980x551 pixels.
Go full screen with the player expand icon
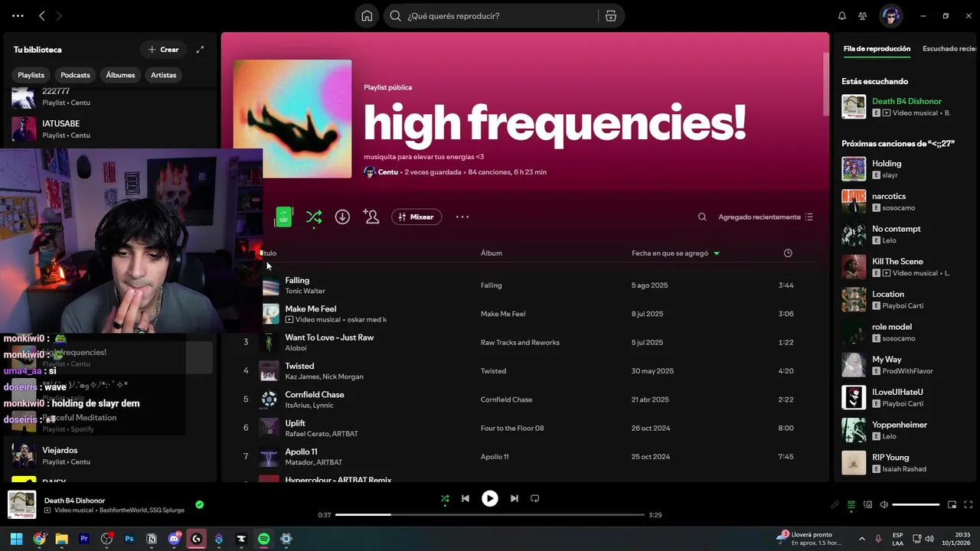click(969, 504)
